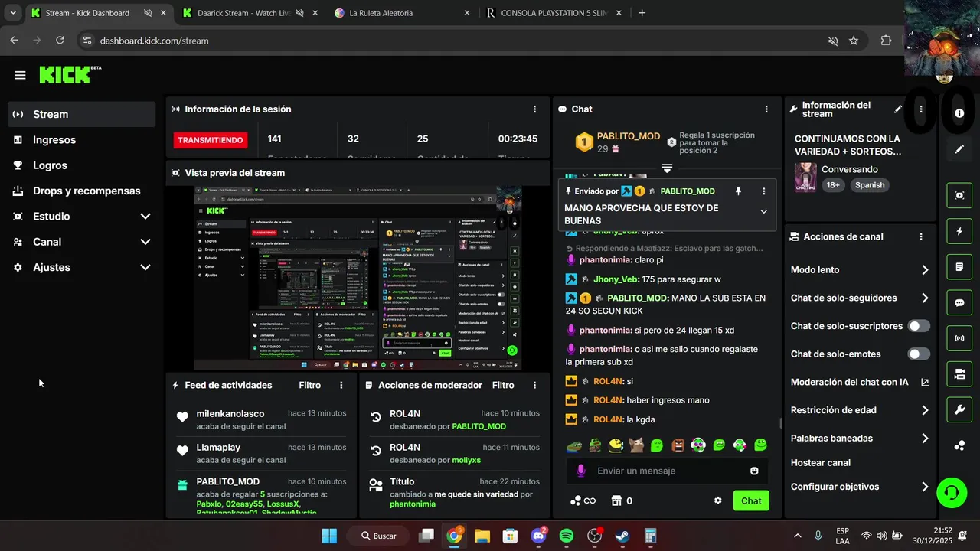Edit stream info with pencil in panel header
Viewport: 980px width, 551px height.
(x=898, y=109)
